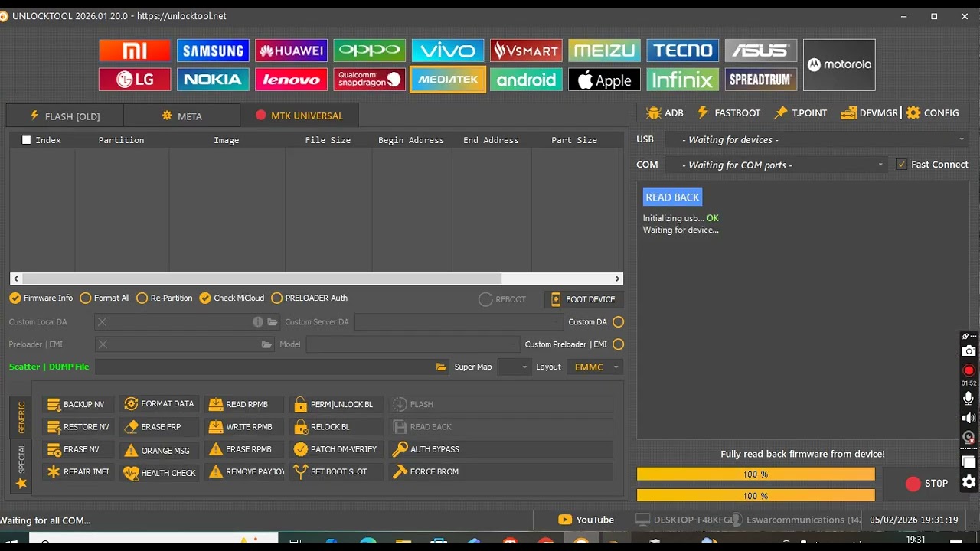Screen dimensions: 980x551
Task: Open the FASTBOOT tool
Action: click(x=729, y=113)
